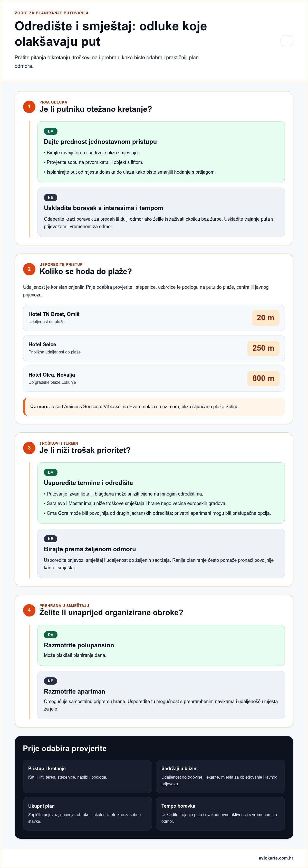The width and height of the screenshot is (308, 868).
Task: Select the dark NE badge above Uskladite boravak
Action: click(51, 198)
